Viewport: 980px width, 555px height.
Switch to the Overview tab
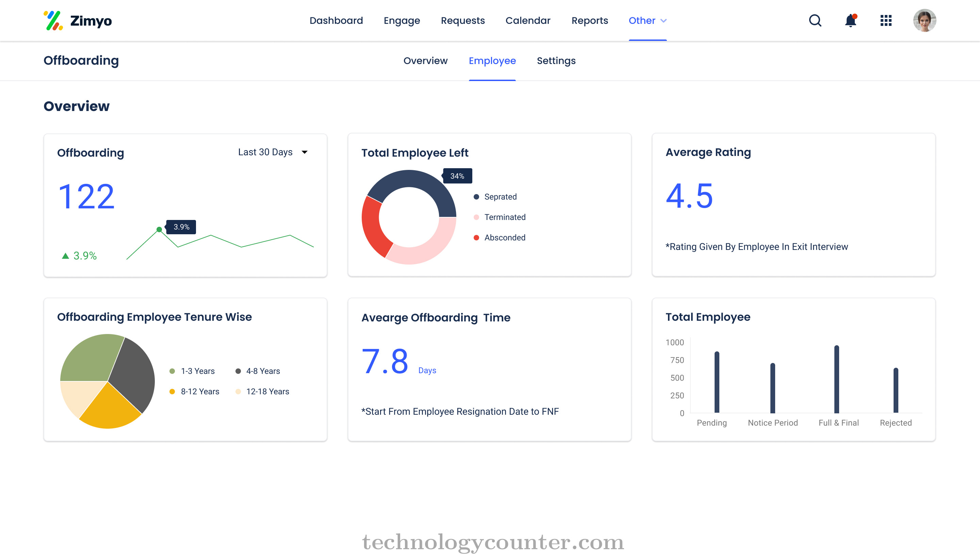[x=425, y=61]
